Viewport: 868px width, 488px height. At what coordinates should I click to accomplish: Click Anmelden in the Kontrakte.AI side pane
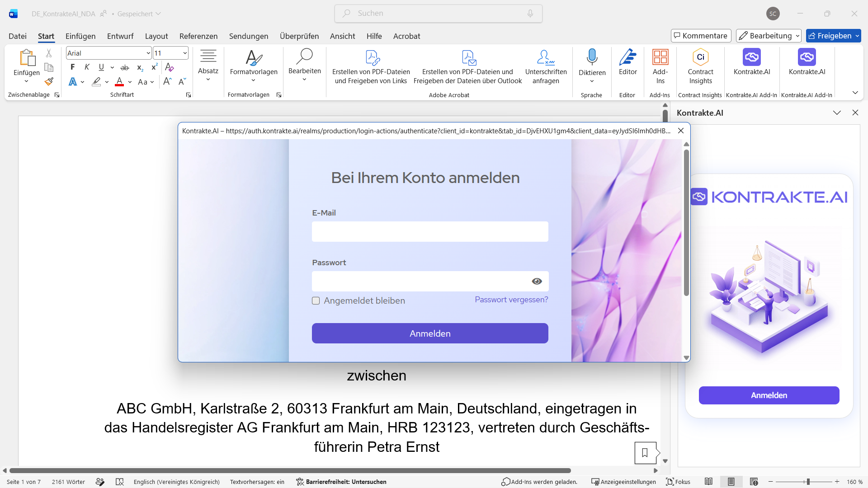click(x=769, y=395)
